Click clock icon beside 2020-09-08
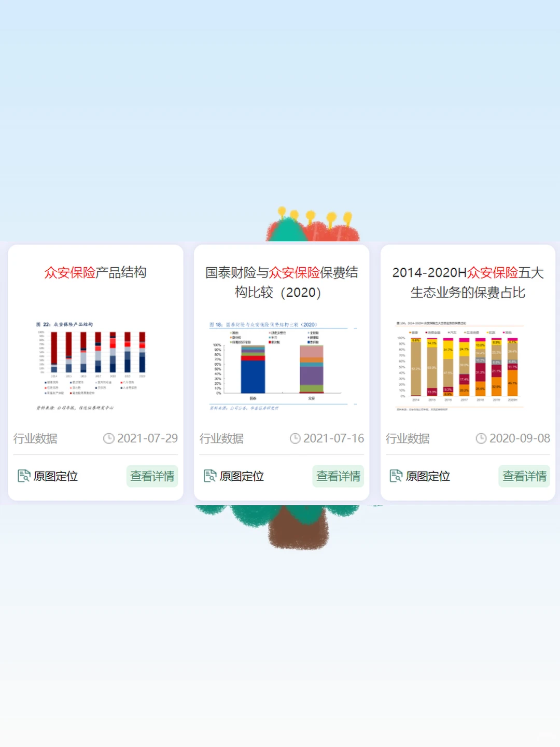The image size is (560, 747). 481,438
